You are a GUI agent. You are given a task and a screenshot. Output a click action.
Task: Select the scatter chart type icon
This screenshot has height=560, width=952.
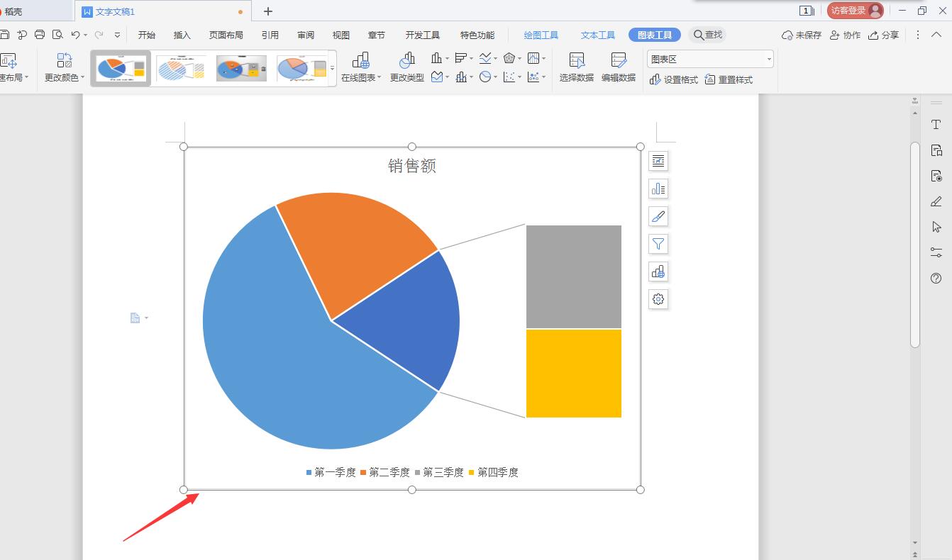coord(509,78)
